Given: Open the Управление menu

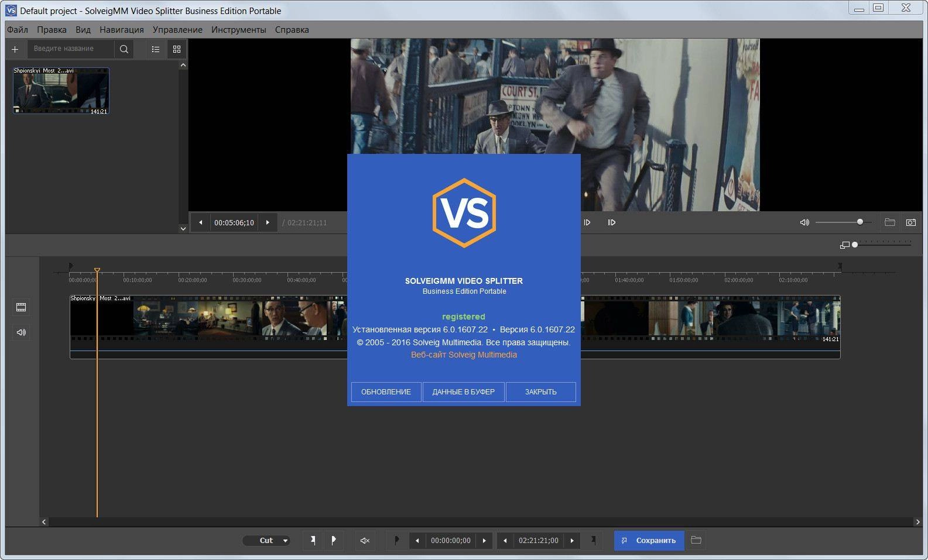Looking at the screenshot, I should (x=177, y=30).
